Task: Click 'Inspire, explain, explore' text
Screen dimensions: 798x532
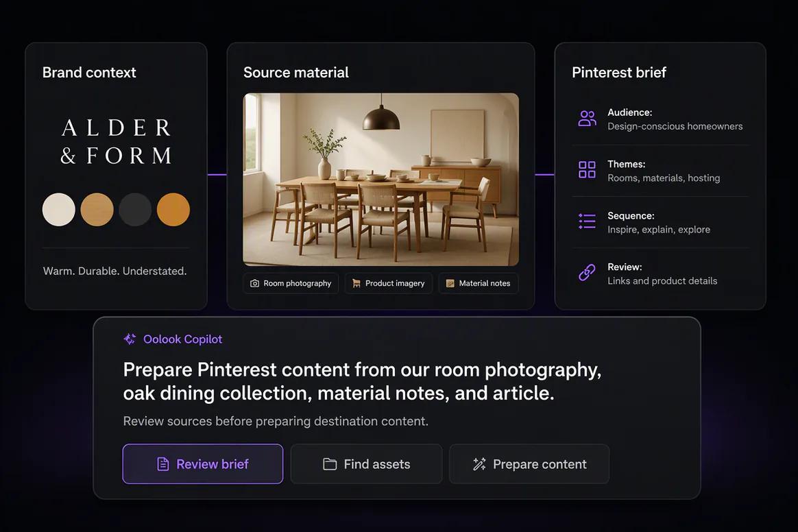Action: pyautogui.click(x=659, y=230)
